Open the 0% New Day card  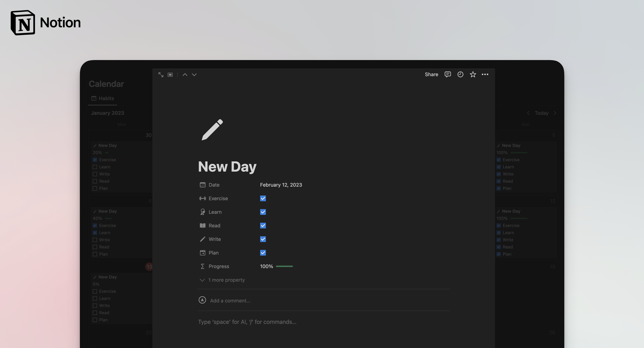pos(122,298)
